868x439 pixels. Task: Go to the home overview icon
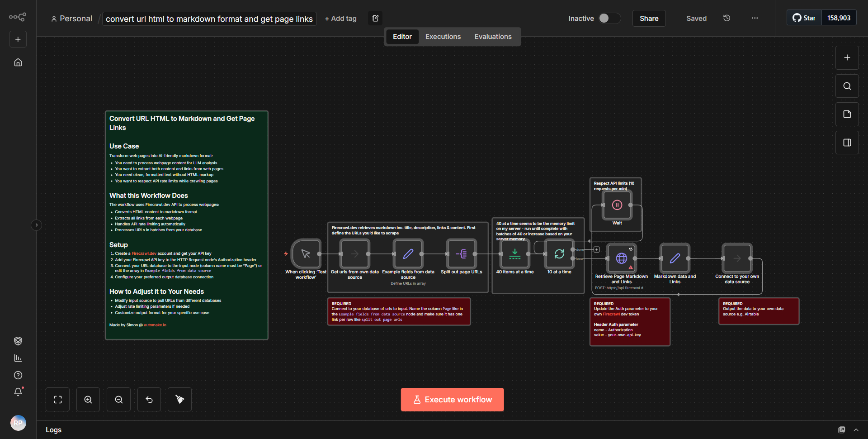(18, 62)
